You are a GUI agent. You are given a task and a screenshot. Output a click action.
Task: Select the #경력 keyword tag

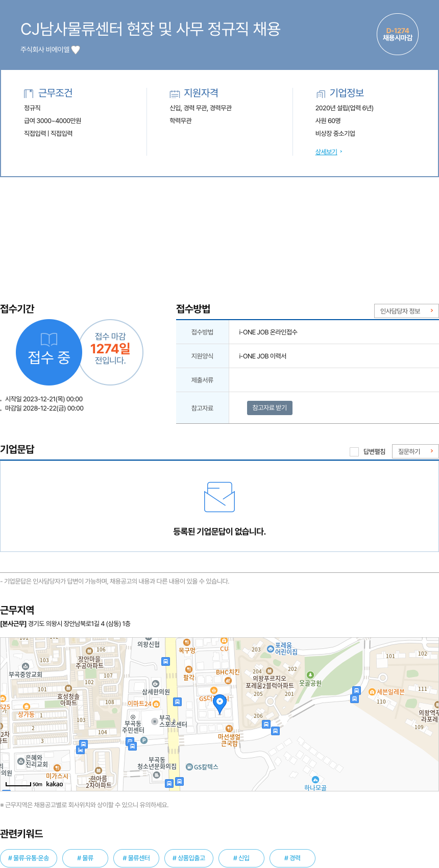point(292,858)
